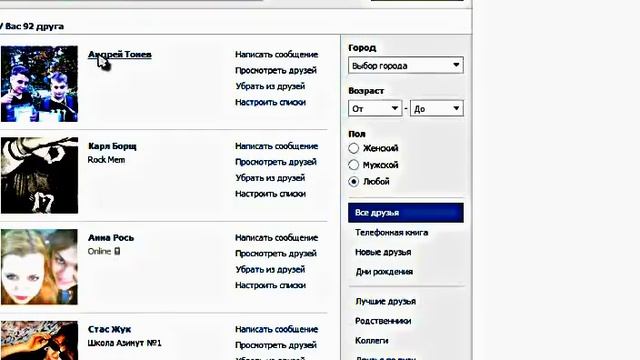Просмотреть друзей of Стас Жук
640x360 pixels.
276,345
